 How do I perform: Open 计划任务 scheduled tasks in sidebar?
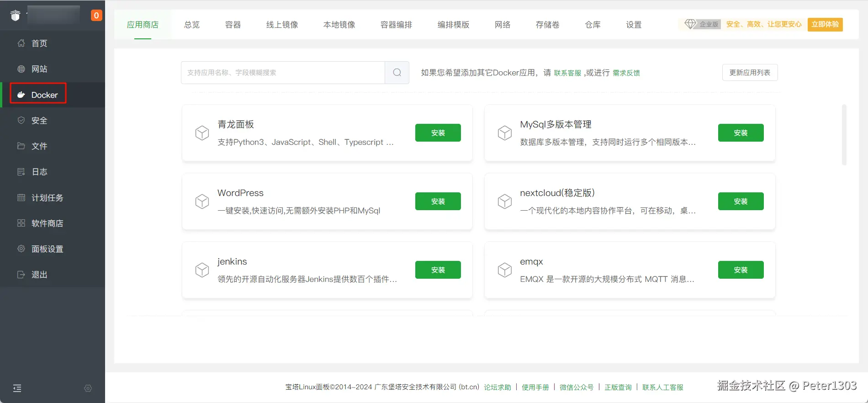(x=53, y=198)
